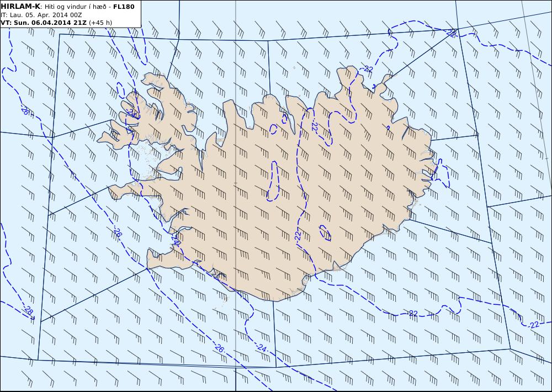Click the FL180 flight level label
The image size is (552, 392).
tap(124, 6)
